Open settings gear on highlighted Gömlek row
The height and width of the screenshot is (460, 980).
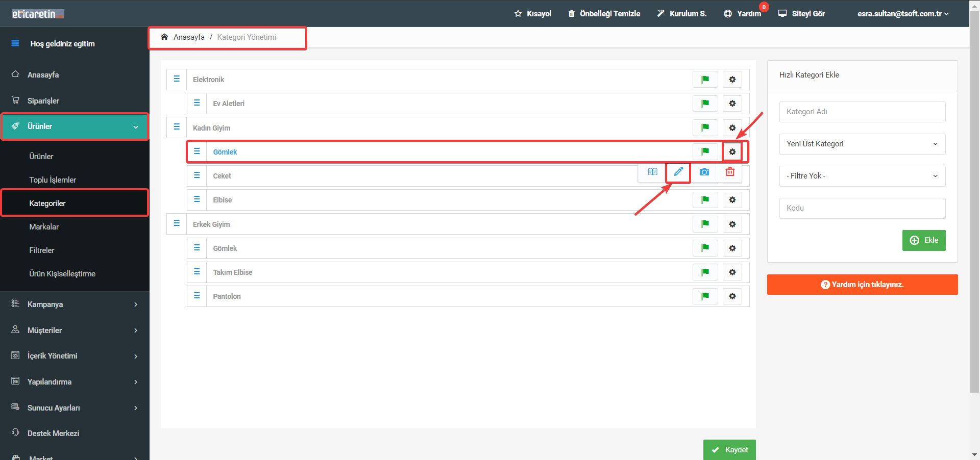[x=732, y=152]
